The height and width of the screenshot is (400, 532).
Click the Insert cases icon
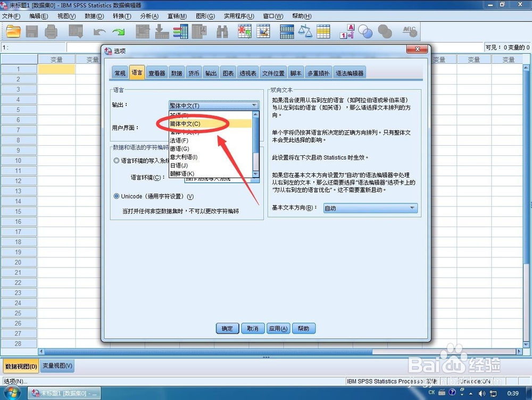[x=245, y=31]
